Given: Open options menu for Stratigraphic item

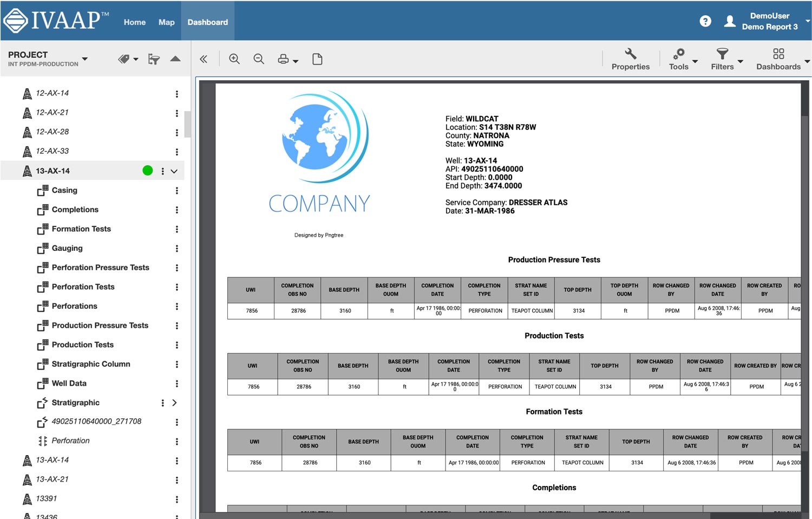Looking at the screenshot, I should pos(162,403).
